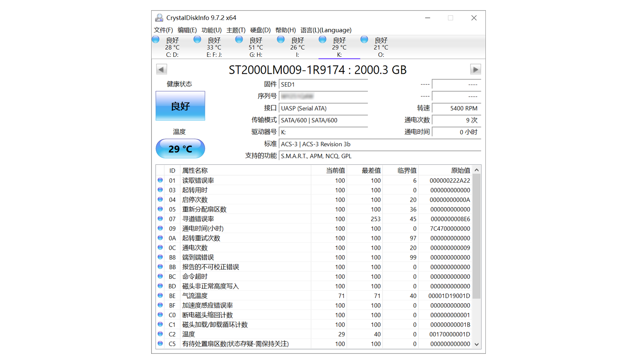
Task: Open the 帮助(H) menu
Action: click(x=285, y=30)
